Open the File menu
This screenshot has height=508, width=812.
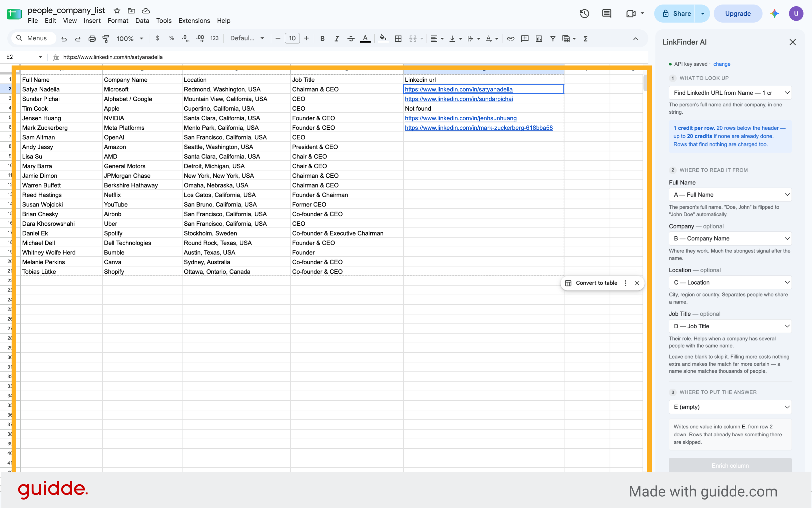[33, 21]
